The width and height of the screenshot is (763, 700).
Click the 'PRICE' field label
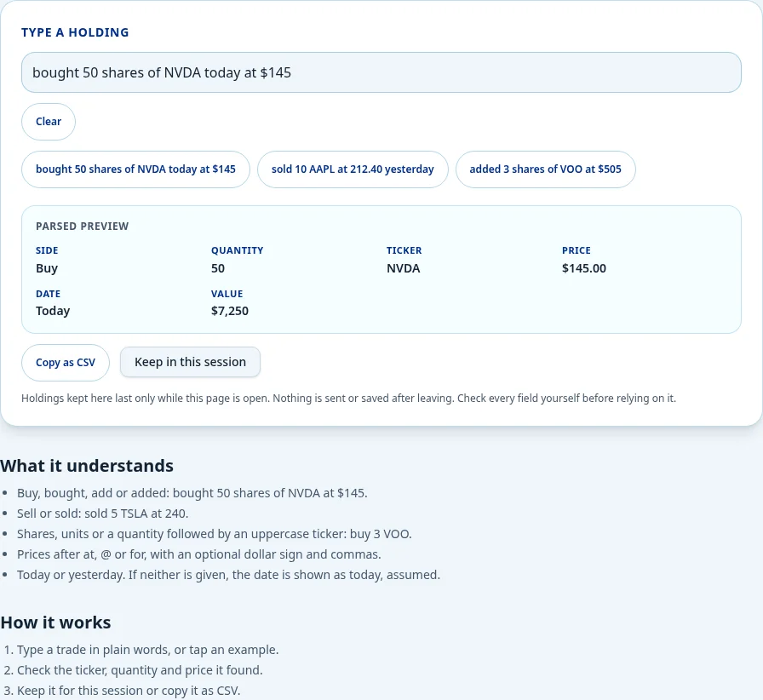(x=577, y=250)
